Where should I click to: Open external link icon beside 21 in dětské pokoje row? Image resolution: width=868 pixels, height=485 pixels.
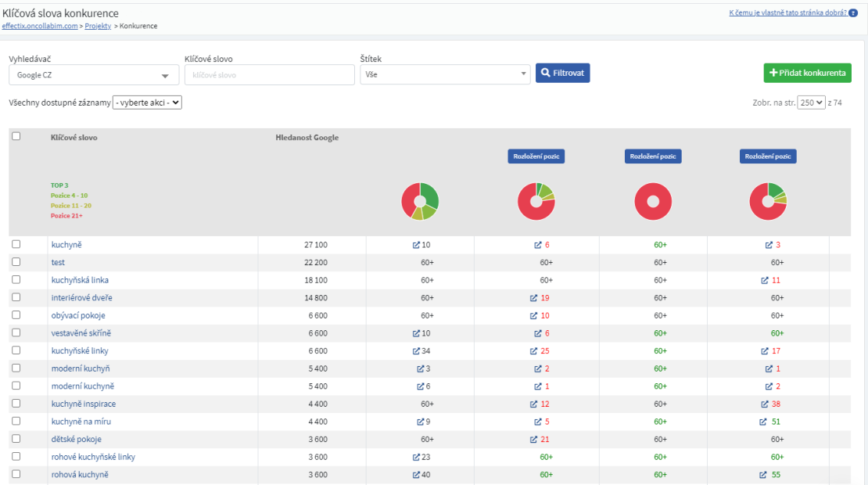click(533, 440)
